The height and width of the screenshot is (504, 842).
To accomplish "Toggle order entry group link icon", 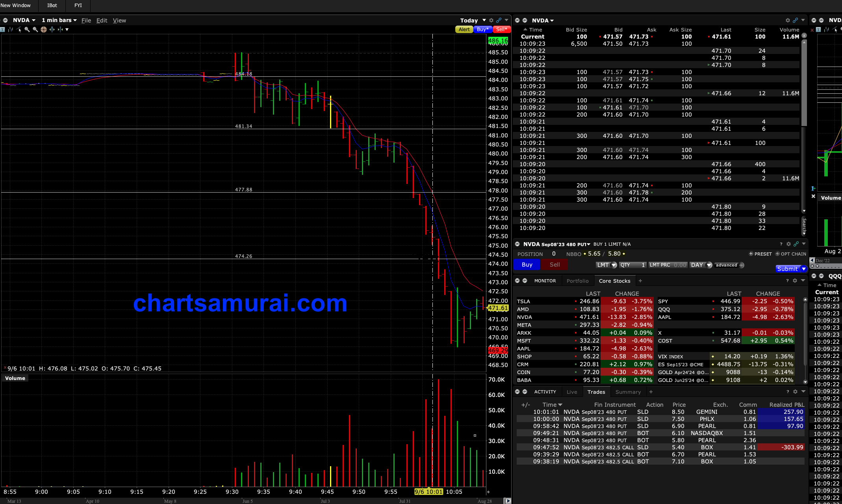I will 796,244.
